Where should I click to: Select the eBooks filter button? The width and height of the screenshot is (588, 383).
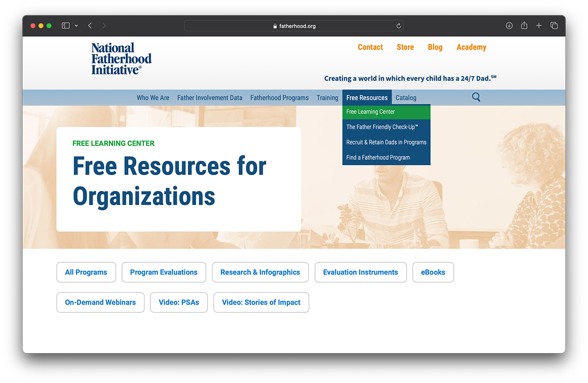tap(433, 272)
